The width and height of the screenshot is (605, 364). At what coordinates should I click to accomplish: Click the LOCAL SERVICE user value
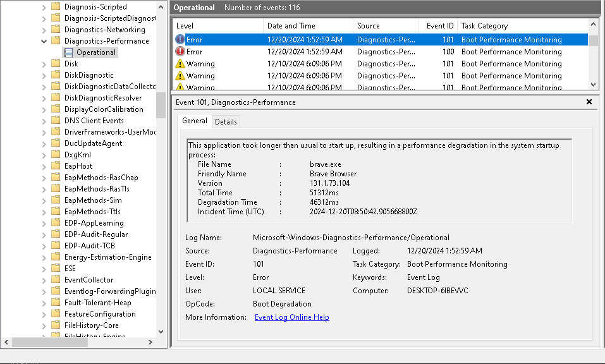(x=279, y=290)
